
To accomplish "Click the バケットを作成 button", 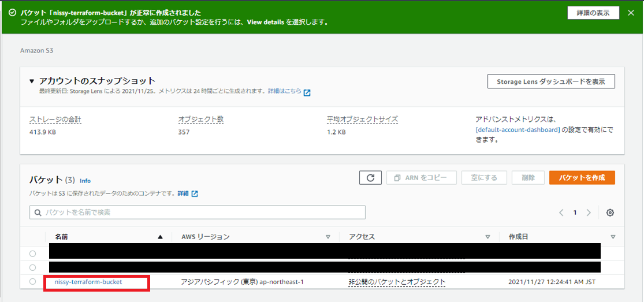I will (582, 177).
